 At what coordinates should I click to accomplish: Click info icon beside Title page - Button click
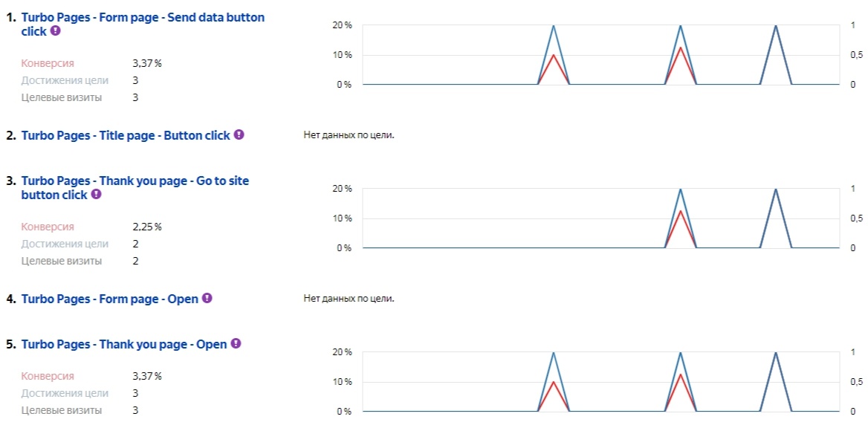click(239, 134)
